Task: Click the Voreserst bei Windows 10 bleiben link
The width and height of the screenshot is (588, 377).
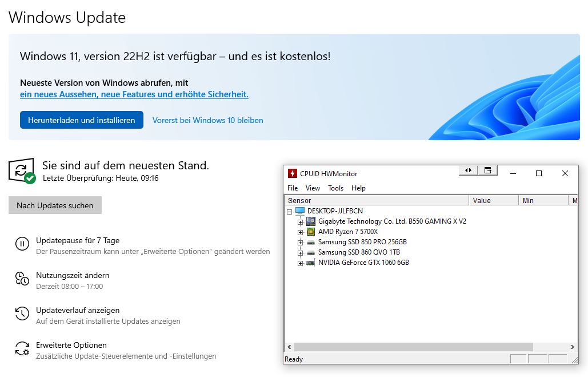Action: (x=208, y=120)
